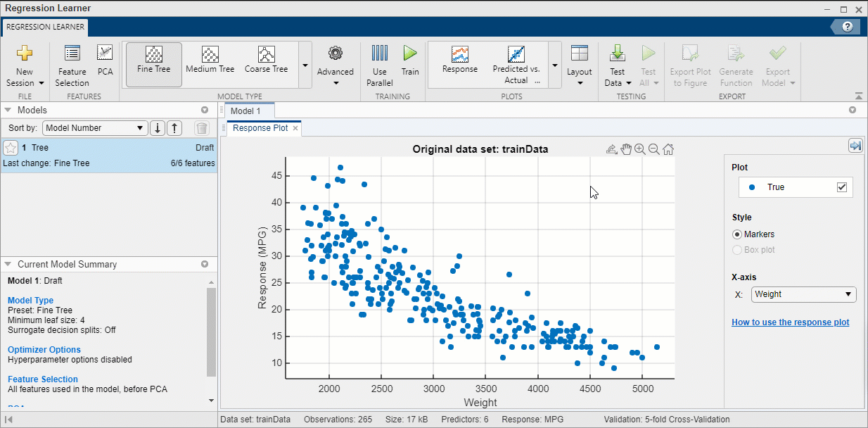Open How to use the response plot link
Viewport: 868px width, 428px height.
[790, 322]
